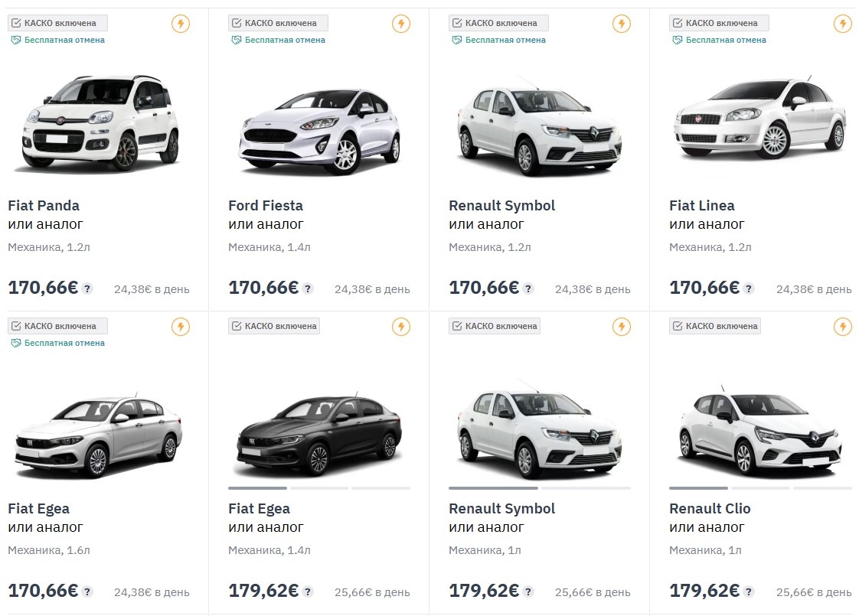The image size is (859, 616).
Task: Click the lightning icon on Renault Clio card
Action: pos(842,326)
